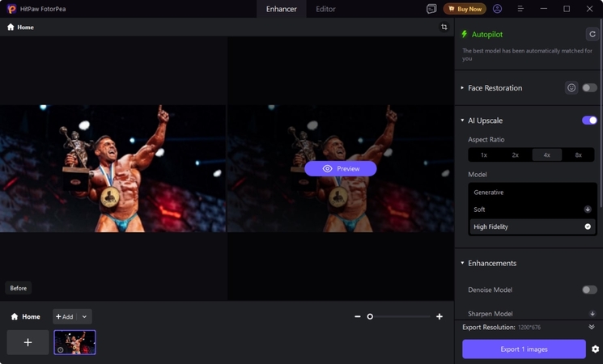Click the Buy Now button
The height and width of the screenshot is (364, 603).
click(465, 9)
